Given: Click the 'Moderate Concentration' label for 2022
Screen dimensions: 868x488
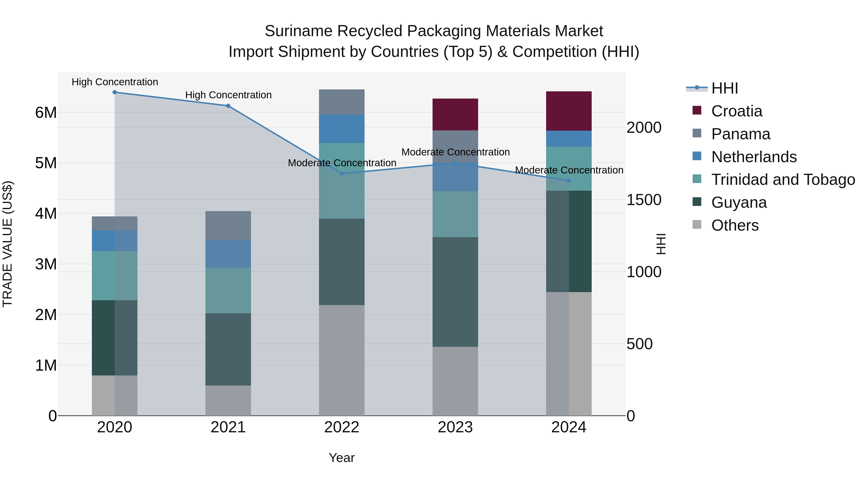Looking at the screenshot, I should 342,163.
